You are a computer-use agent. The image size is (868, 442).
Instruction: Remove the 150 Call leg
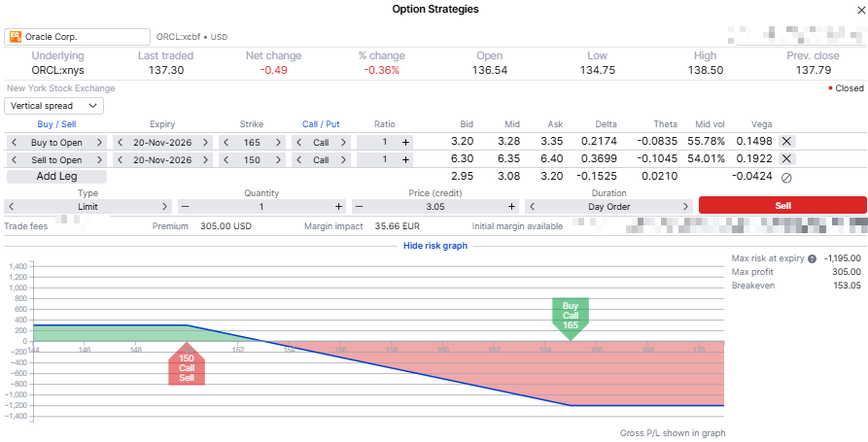786,159
